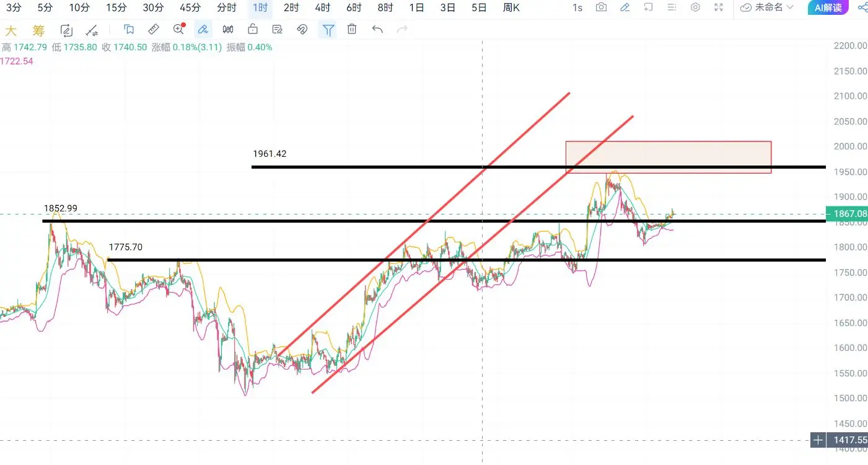Click the camera screenshot icon
868x465 pixels.
[601, 7]
